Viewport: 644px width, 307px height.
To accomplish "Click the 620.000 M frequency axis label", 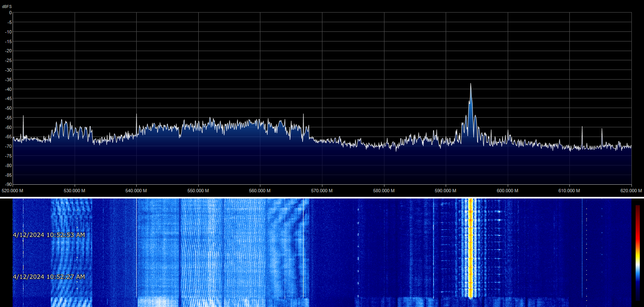I will click(x=631, y=191).
